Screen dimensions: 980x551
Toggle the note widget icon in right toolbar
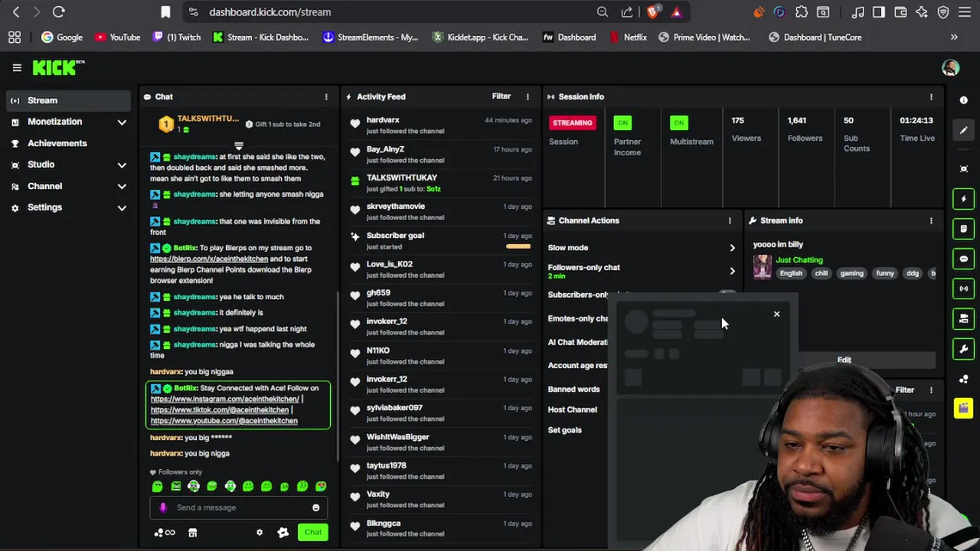click(x=964, y=229)
